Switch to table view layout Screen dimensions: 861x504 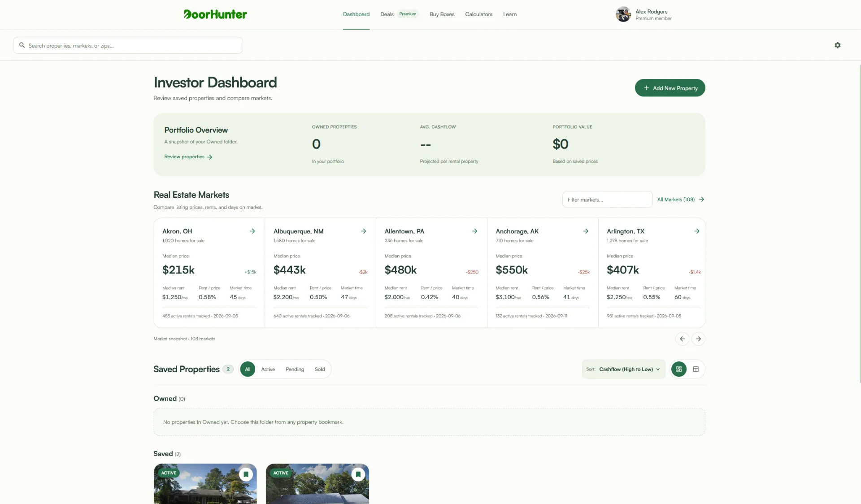[696, 369]
